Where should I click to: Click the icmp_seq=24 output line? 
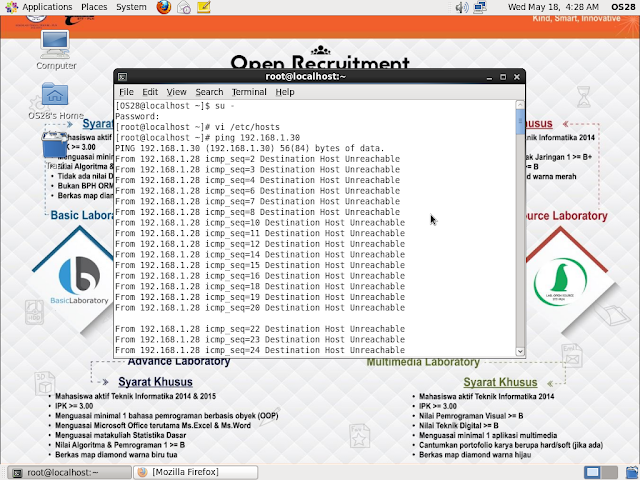pos(260,350)
